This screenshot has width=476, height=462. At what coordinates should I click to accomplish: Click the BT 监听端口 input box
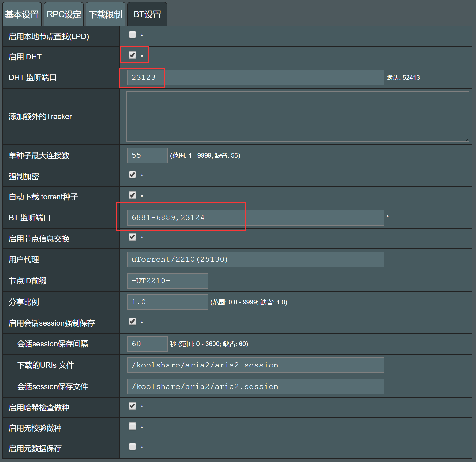(255, 218)
